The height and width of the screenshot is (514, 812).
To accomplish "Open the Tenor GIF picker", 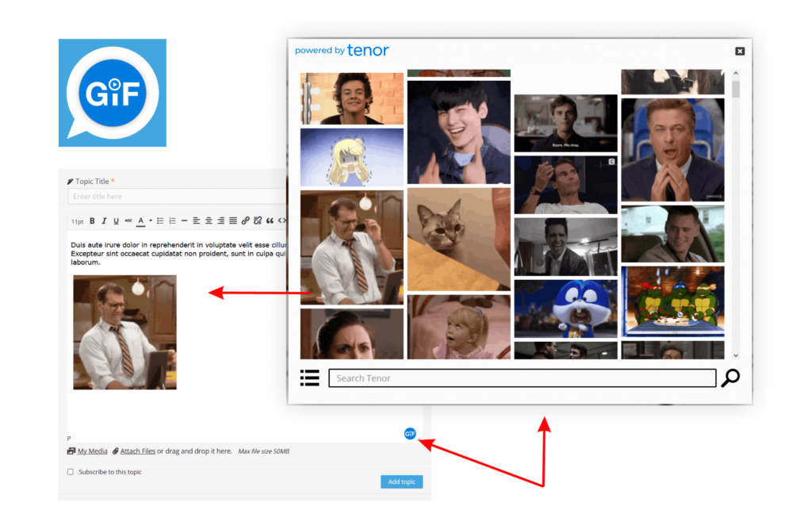I will pos(409,433).
